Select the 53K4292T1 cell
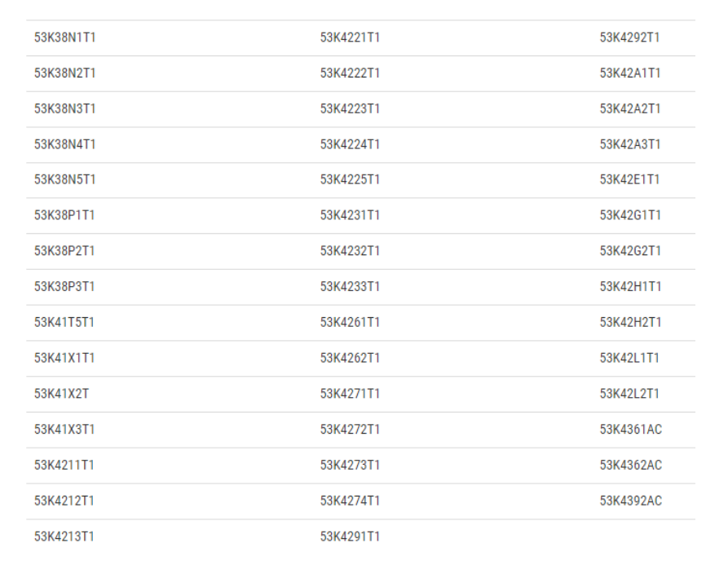728x565 pixels. (x=629, y=38)
